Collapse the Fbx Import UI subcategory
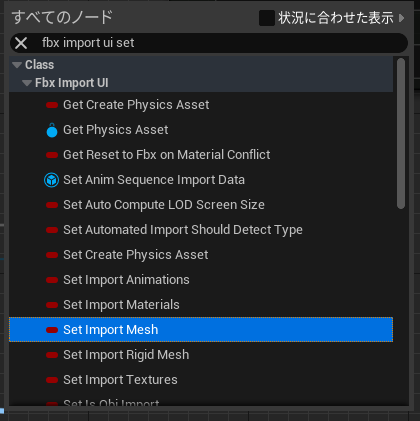The image size is (420, 421). point(27,83)
